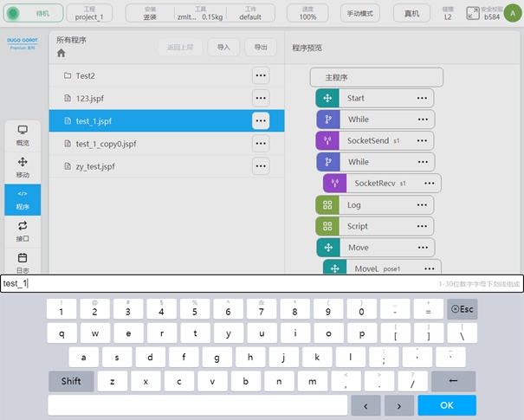Click the Log block grid icon
This screenshot has width=524, height=420.
coord(327,205)
